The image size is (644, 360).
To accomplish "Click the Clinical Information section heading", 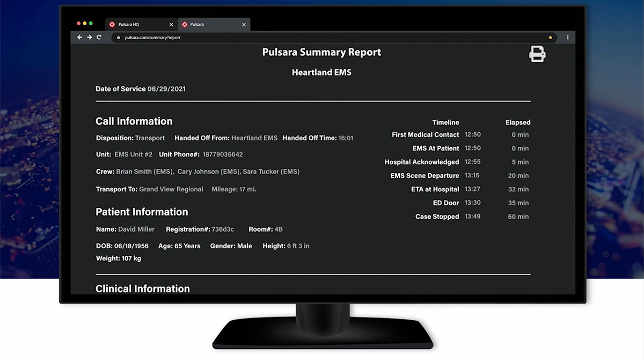I will click(x=143, y=289).
